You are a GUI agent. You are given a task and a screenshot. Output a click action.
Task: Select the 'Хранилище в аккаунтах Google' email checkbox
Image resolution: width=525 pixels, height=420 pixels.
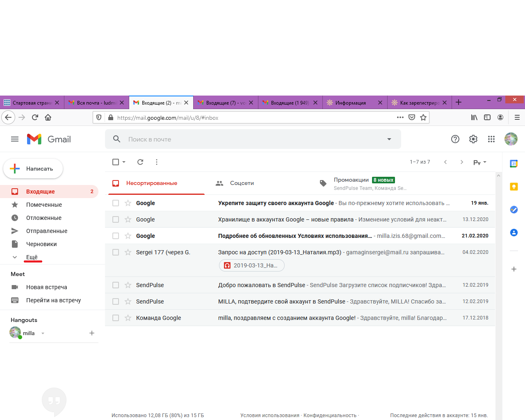coord(116,219)
